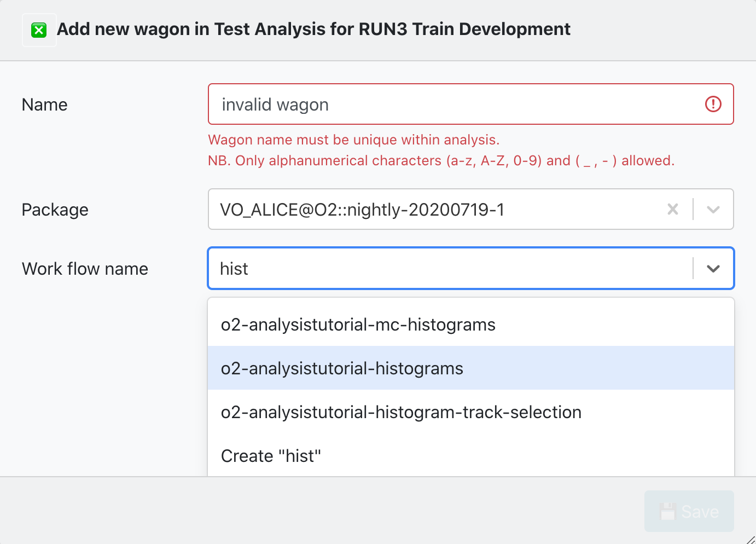The width and height of the screenshot is (756, 544).
Task: Click the red error exclamation icon in Name field
Action: 713,104
